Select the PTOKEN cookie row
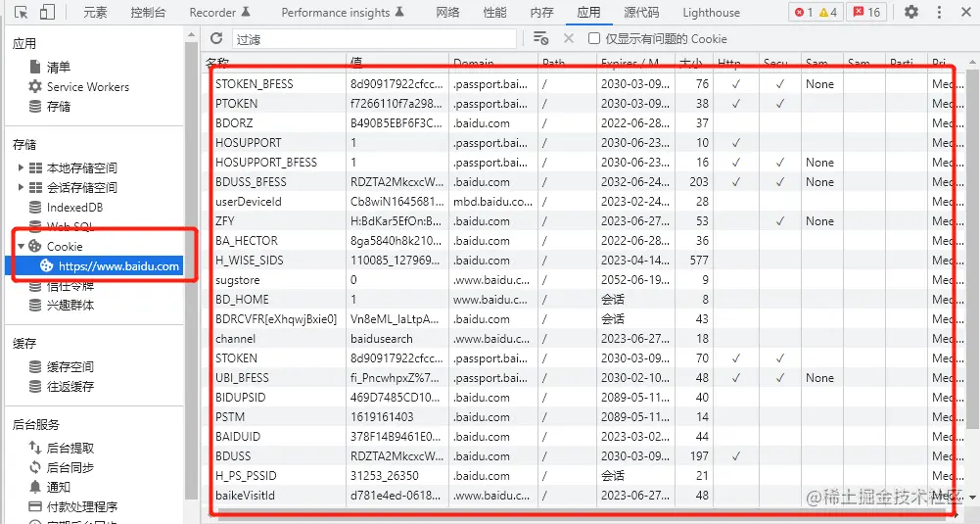The image size is (980, 524). point(582,103)
